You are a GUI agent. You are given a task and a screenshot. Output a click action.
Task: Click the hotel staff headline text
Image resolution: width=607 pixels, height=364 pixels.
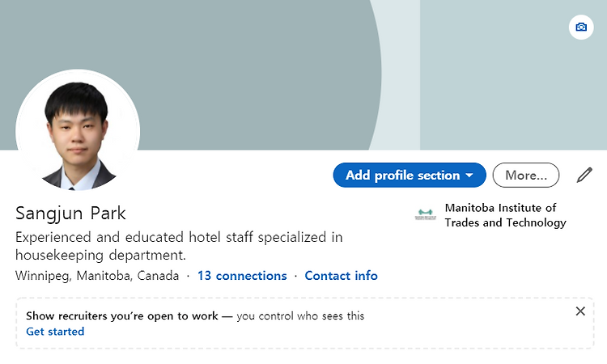(x=179, y=246)
